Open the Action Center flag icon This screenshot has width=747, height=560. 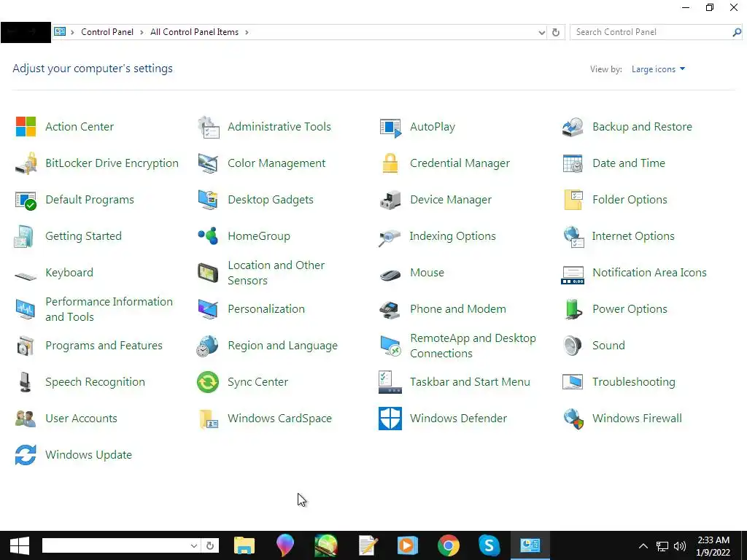click(x=26, y=127)
